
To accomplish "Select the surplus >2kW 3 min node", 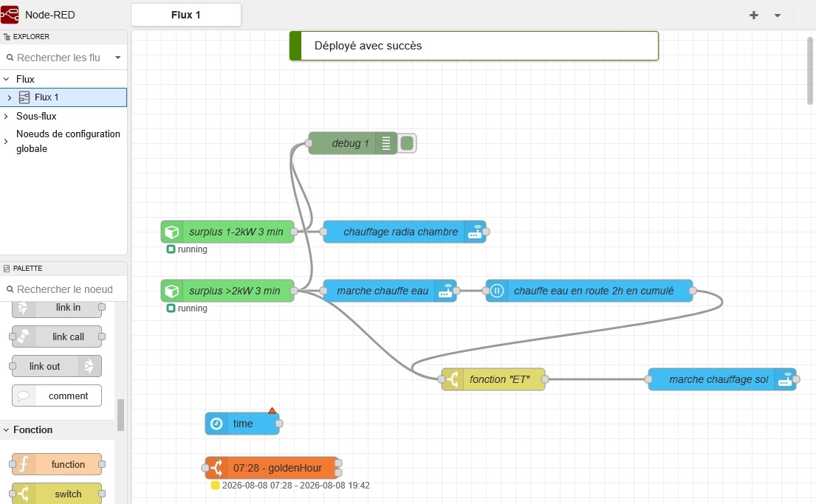I will click(227, 291).
